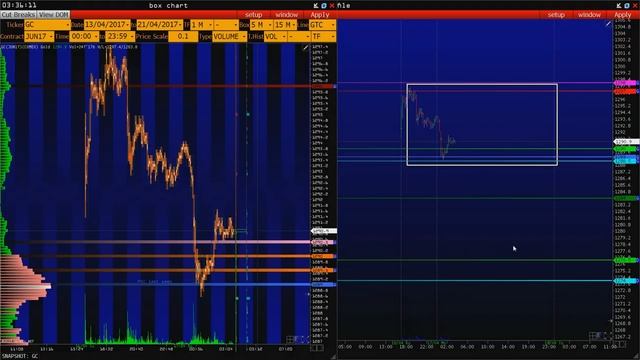The image size is (640, 360).
Task: Open the Box 5 M dropdown
Action: (x=261, y=25)
